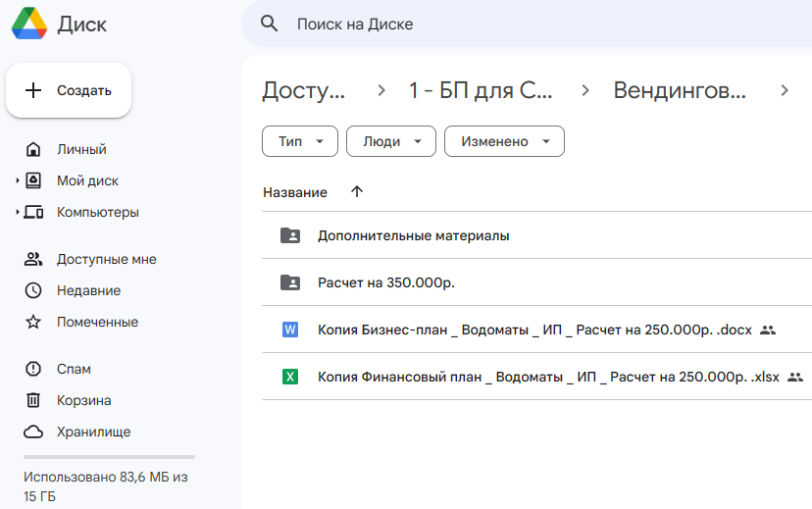Screen dimensions: 812x509
Task: Click the search magnifier icon
Action: [x=269, y=24]
